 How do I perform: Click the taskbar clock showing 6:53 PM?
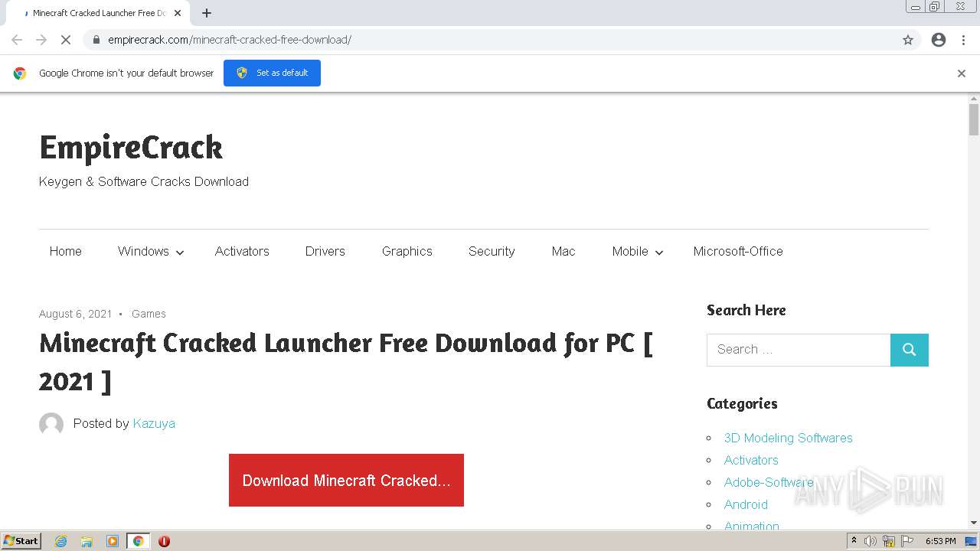[x=940, y=541]
